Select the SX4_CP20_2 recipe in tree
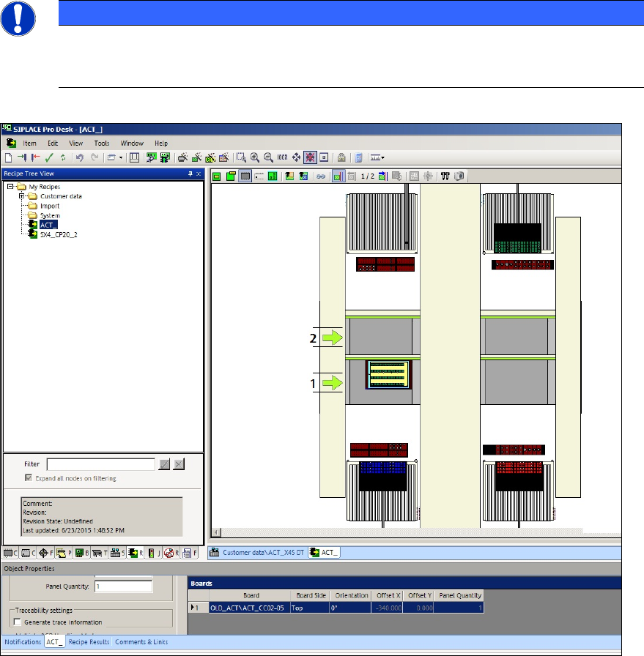Image resolution: width=644 pixels, height=656 pixels. pyautogui.click(x=59, y=235)
